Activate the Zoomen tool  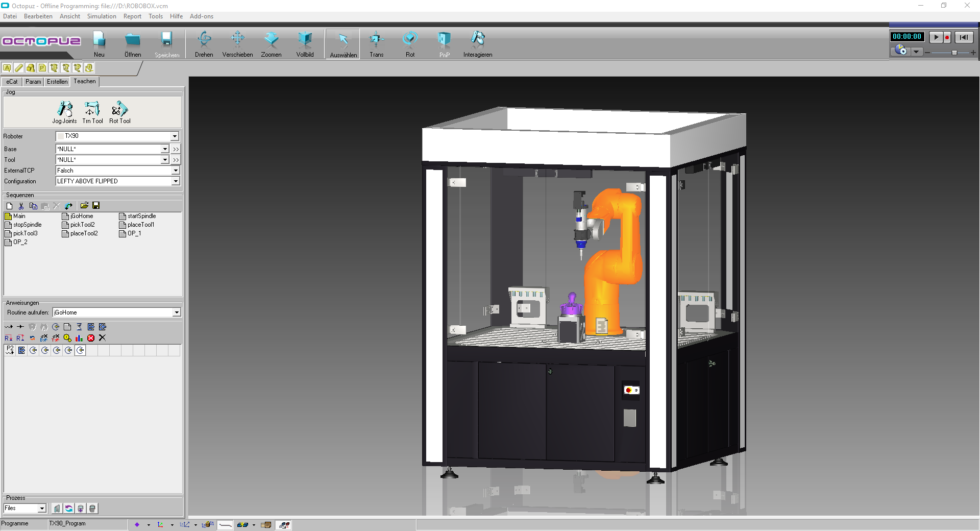pyautogui.click(x=271, y=43)
